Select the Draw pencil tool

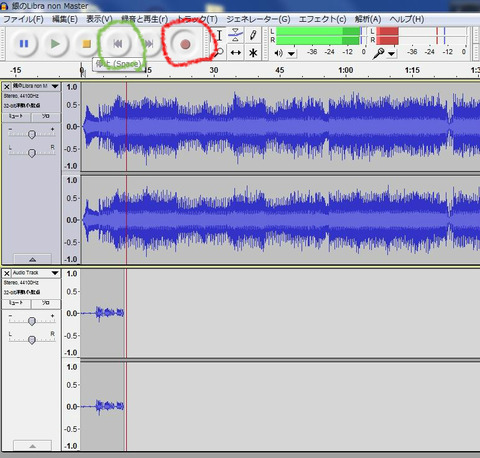pyautogui.click(x=253, y=35)
